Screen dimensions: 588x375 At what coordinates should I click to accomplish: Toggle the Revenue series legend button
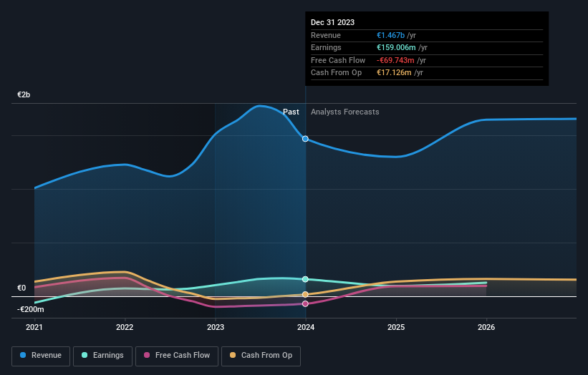(x=41, y=356)
